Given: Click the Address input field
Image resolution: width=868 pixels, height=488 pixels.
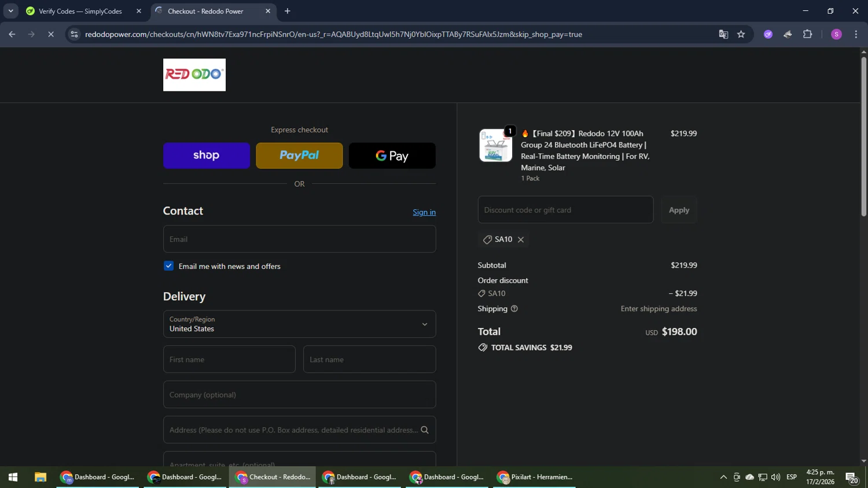Looking at the screenshot, I should [x=299, y=430].
